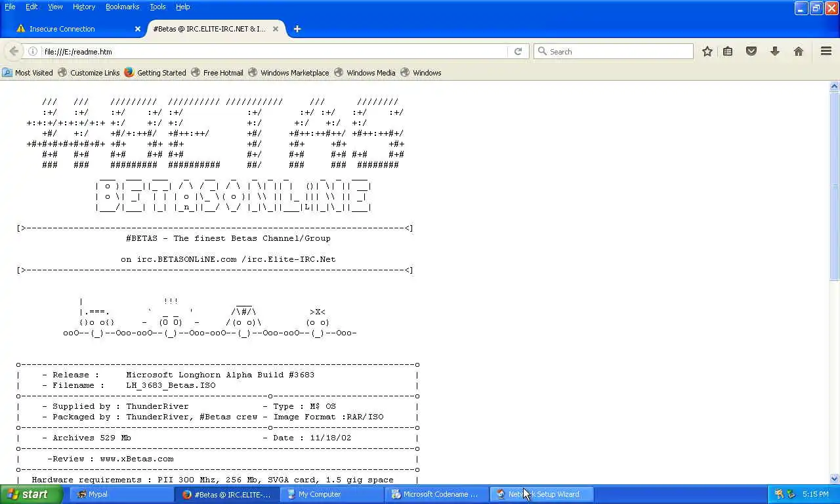
Task: Open the Bookmarks menu
Action: point(122,7)
